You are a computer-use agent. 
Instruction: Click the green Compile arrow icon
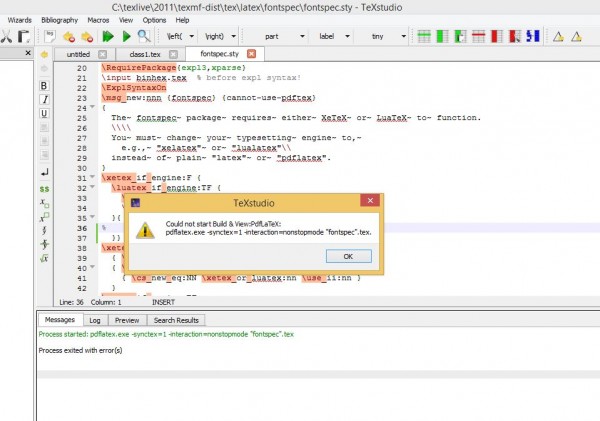coord(128,36)
